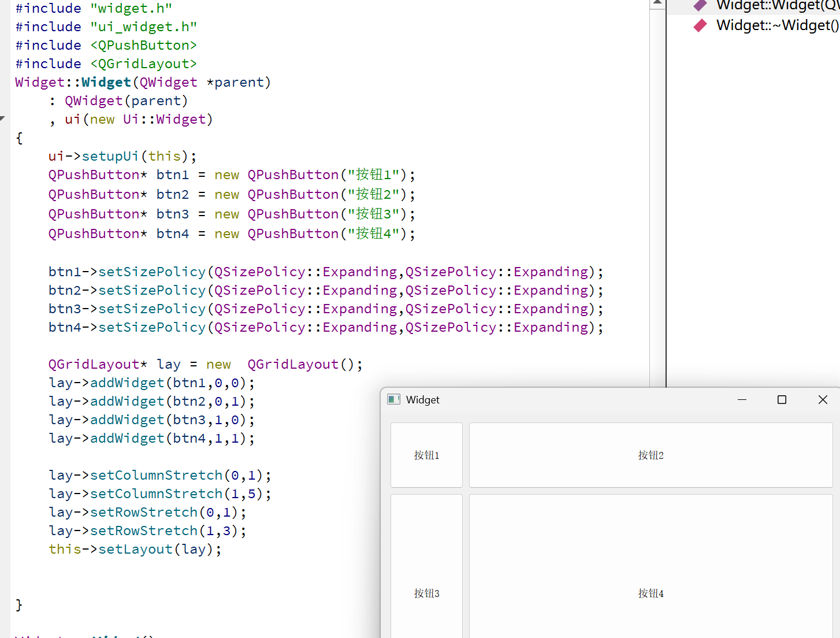Click the fold arrow in the editor's left margin
The height and width of the screenshot is (638, 840).
pyautogui.click(x=3, y=118)
